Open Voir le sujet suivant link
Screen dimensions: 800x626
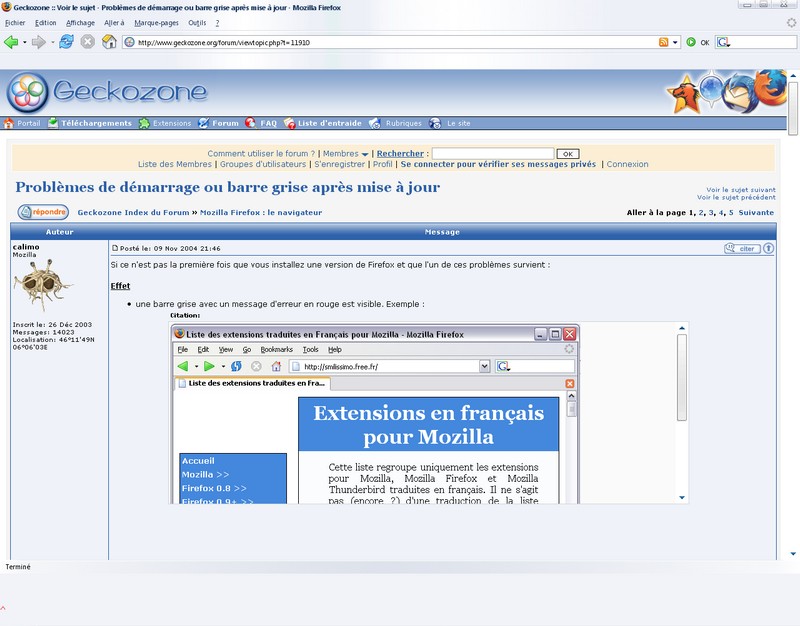point(741,190)
